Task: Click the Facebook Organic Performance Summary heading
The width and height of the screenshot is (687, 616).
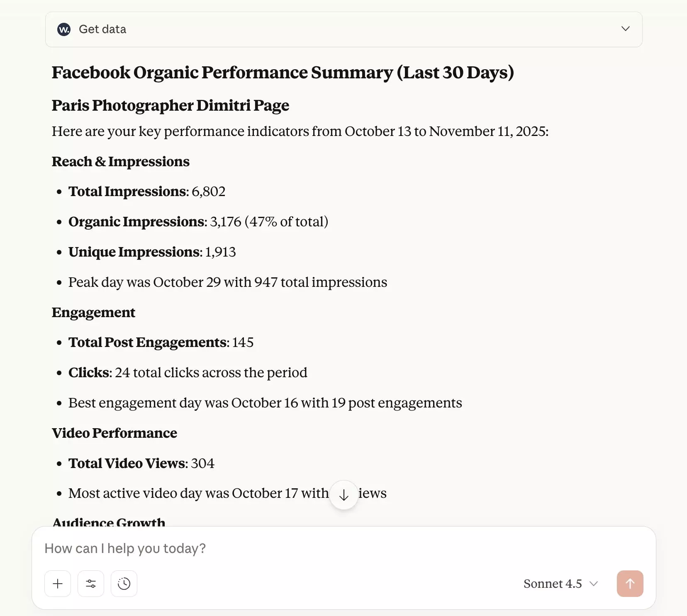Action: (x=283, y=73)
